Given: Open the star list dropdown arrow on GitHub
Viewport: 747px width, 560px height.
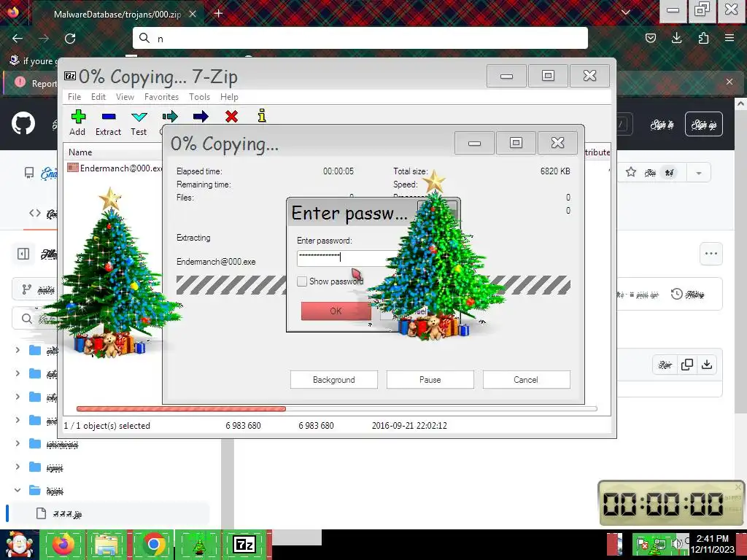Looking at the screenshot, I should (x=698, y=172).
